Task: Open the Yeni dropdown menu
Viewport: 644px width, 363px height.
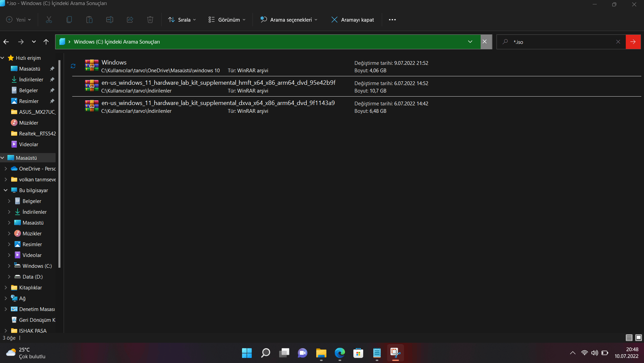Action: point(19,20)
